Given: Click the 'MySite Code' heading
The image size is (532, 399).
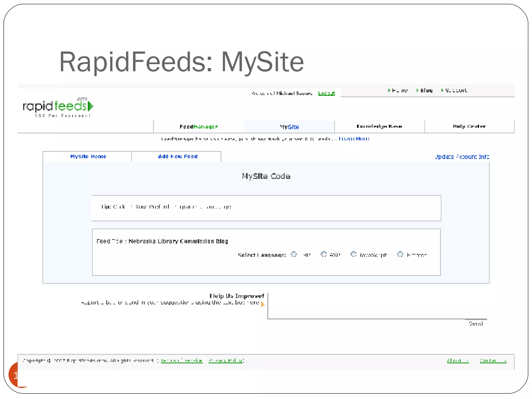Looking at the screenshot, I should coord(266,176).
